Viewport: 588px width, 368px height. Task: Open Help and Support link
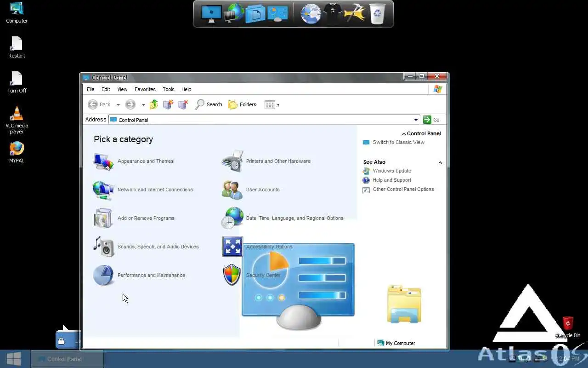392,180
